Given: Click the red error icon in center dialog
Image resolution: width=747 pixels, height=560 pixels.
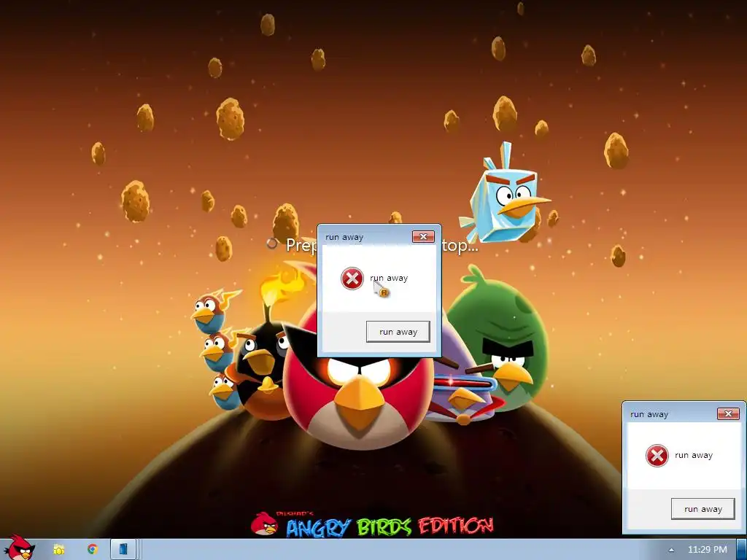Looking at the screenshot, I should [352, 279].
